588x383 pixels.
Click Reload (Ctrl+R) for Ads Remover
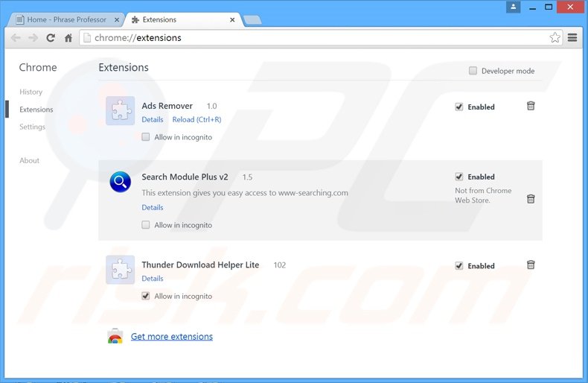tap(196, 119)
